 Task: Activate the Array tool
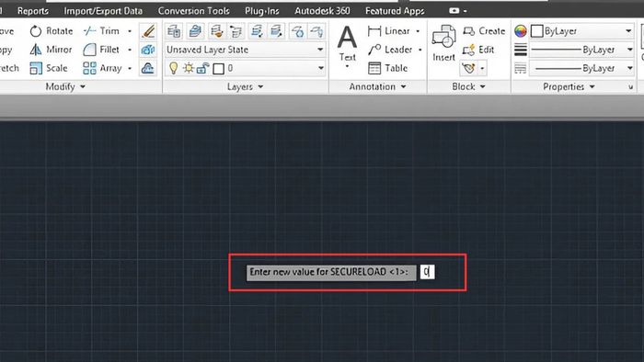click(103, 68)
